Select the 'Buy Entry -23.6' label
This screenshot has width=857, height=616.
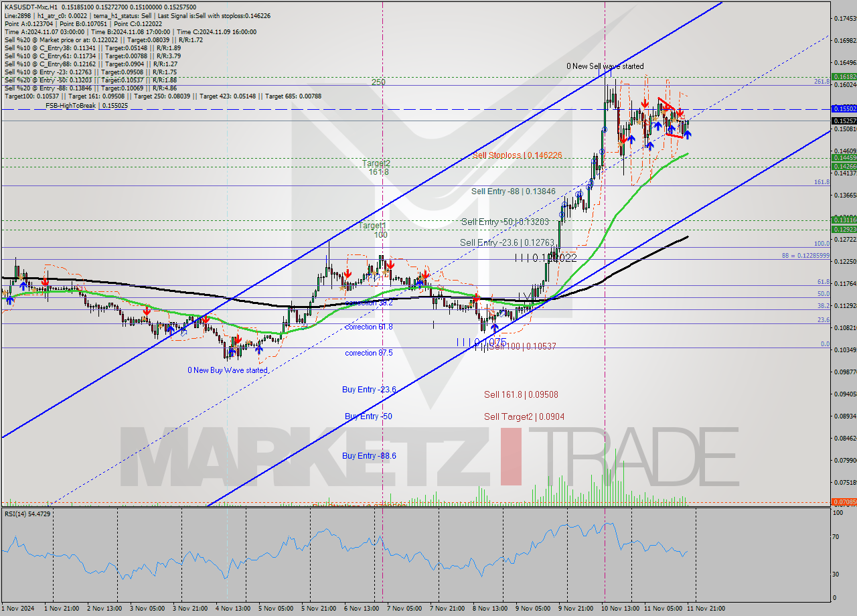click(369, 389)
